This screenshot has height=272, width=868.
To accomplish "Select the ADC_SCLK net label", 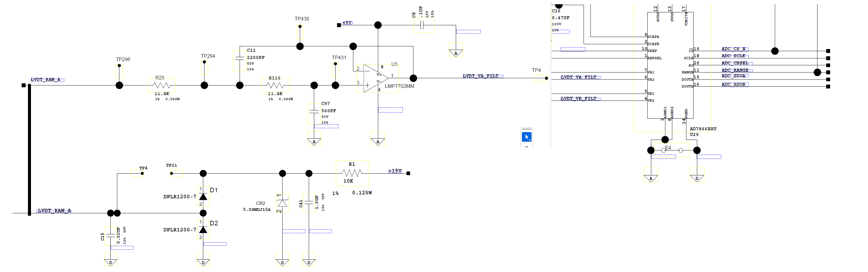I will (x=735, y=56).
